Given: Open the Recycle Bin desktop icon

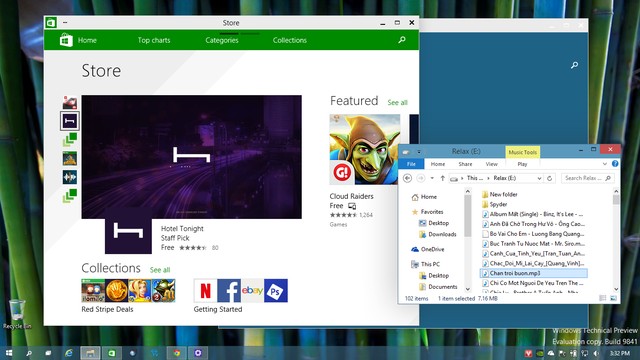Looking at the screenshot, I should coord(17,314).
